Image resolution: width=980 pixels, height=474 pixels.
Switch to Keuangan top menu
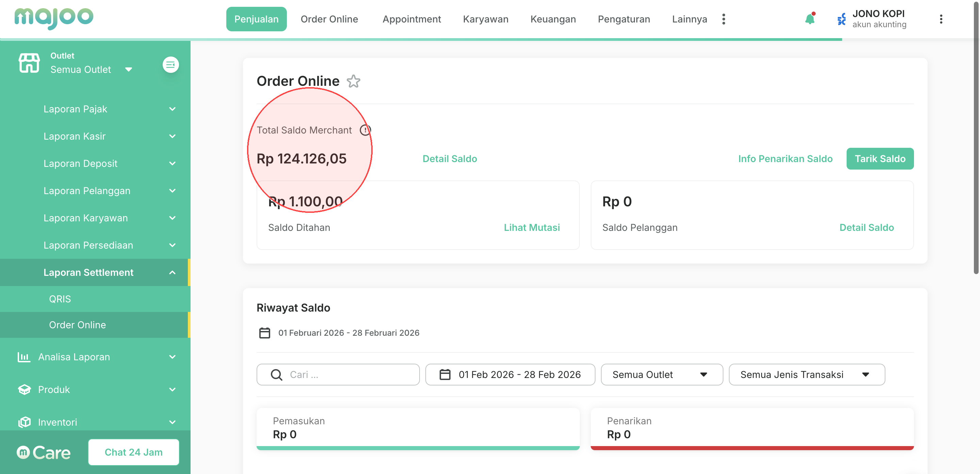pos(553,19)
